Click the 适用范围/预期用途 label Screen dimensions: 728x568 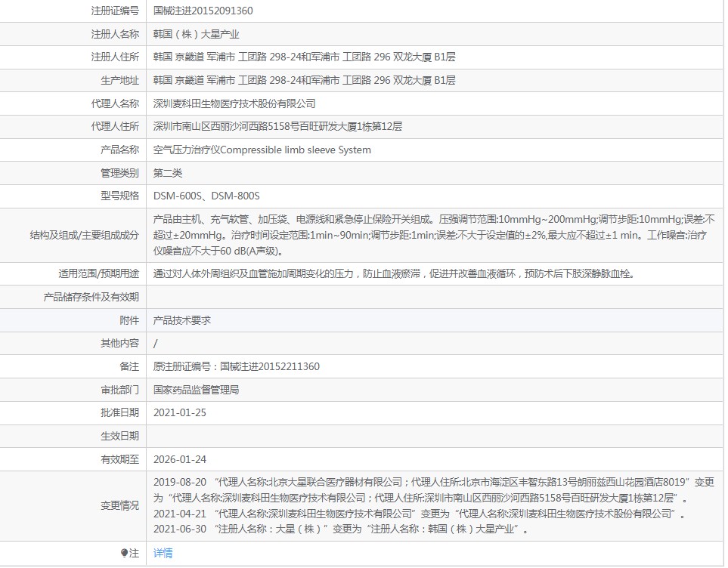pyautogui.click(x=98, y=273)
